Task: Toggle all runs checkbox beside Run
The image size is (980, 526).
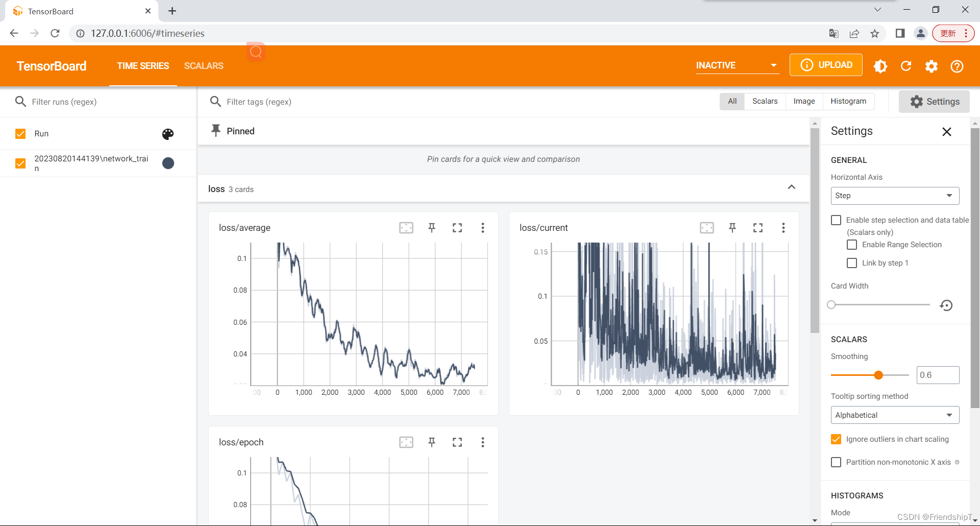Action: (x=20, y=134)
